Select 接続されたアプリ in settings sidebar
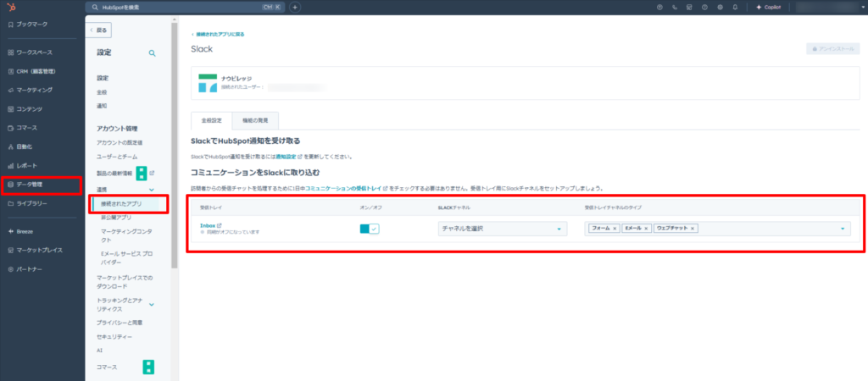The height and width of the screenshot is (381, 868). (121, 203)
